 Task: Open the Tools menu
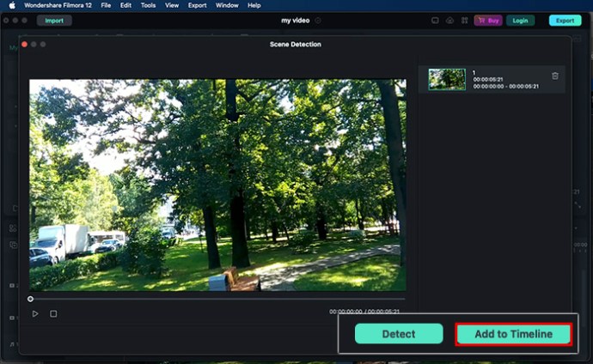click(149, 5)
